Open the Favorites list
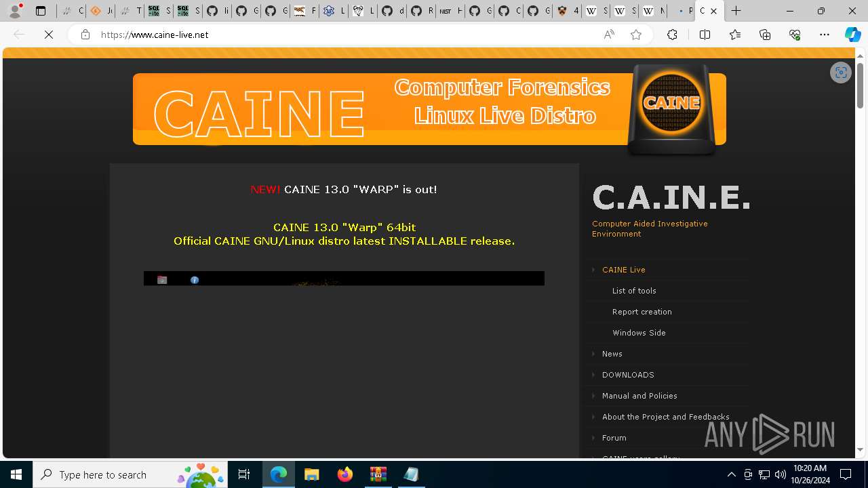 (735, 35)
